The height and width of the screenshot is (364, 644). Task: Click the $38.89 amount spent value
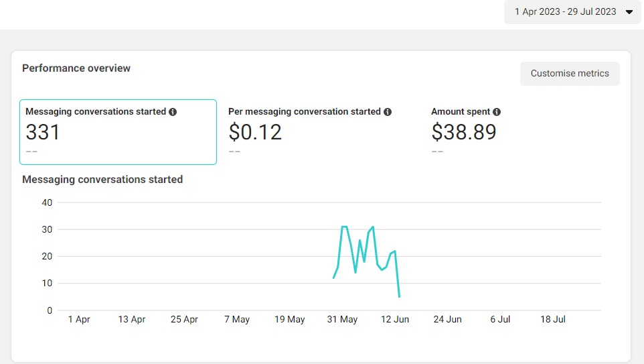(464, 133)
